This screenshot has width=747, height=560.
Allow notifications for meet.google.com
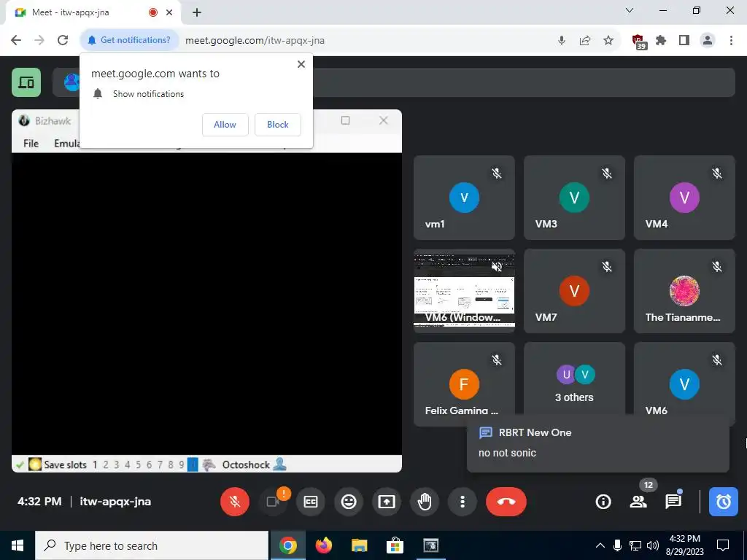225,125
